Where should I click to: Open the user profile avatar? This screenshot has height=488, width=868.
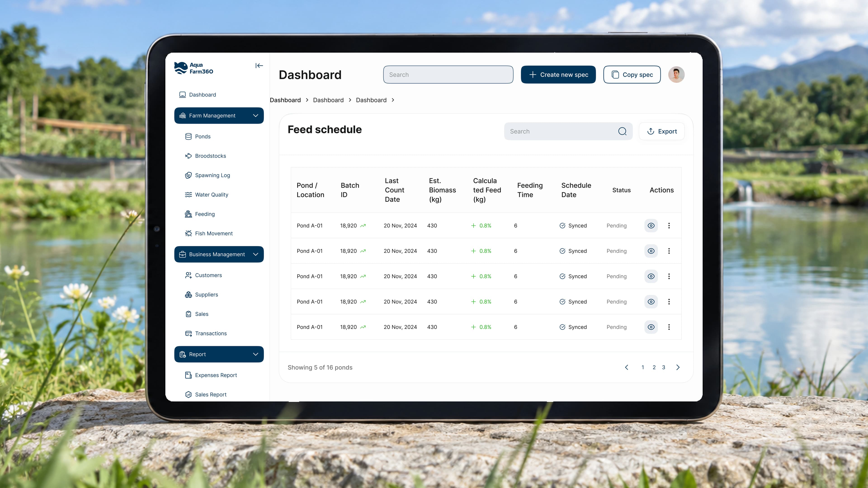[676, 74]
